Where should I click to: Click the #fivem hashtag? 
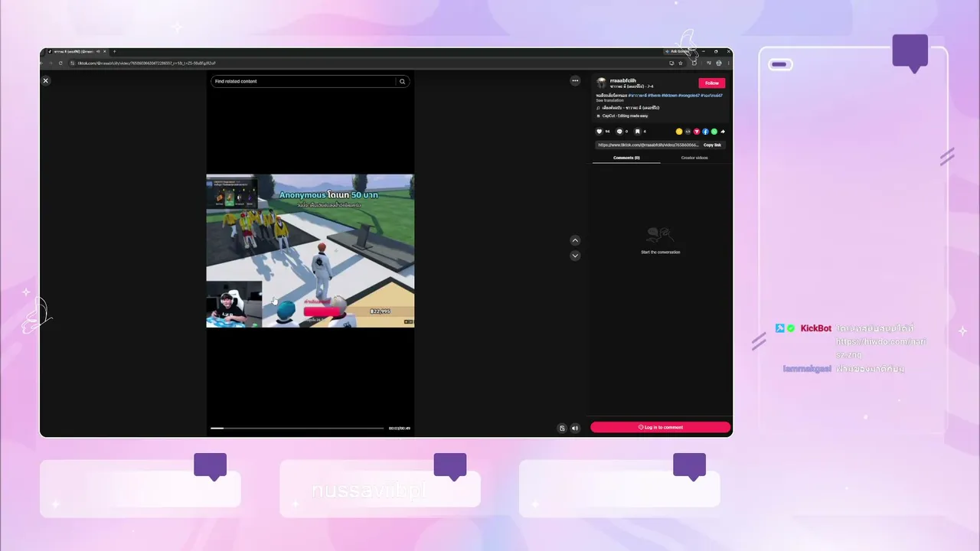[x=654, y=96]
